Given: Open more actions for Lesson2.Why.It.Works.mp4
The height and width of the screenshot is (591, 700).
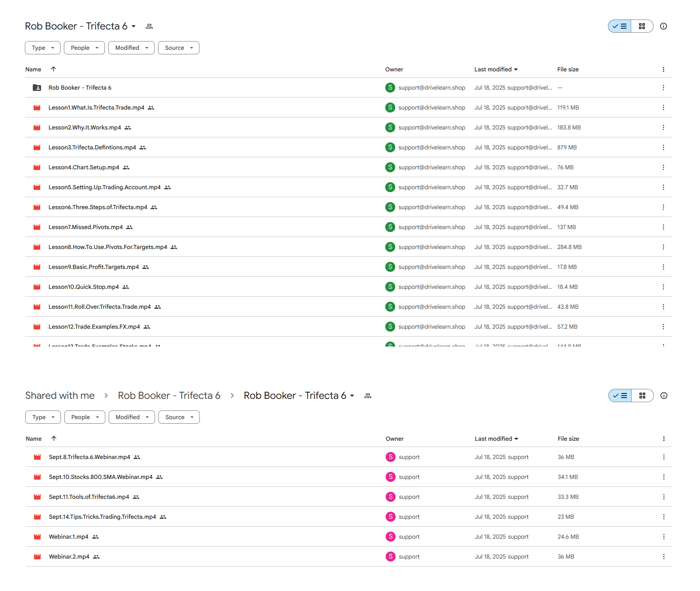Looking at the screenshot, I should (x=664, y=127).
